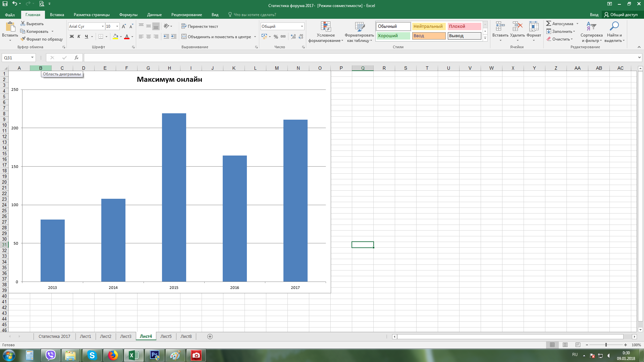
Task: Open the Вставка ribbon tab
Action: 57,15
